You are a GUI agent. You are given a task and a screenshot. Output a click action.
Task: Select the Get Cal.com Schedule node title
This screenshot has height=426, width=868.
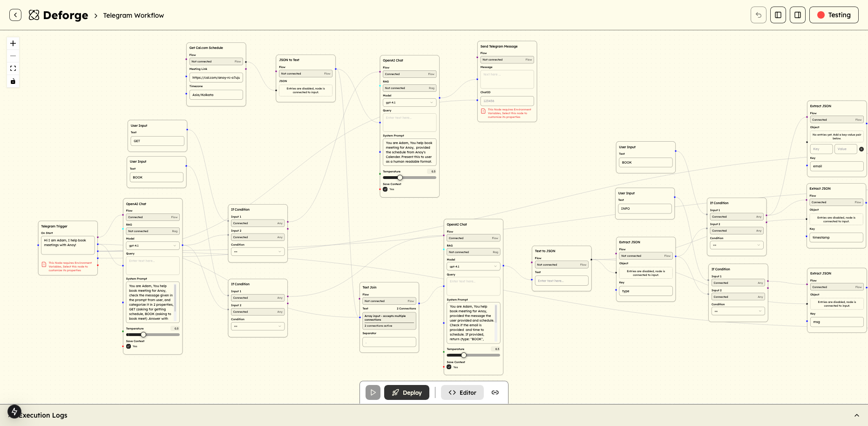[206, 48]
